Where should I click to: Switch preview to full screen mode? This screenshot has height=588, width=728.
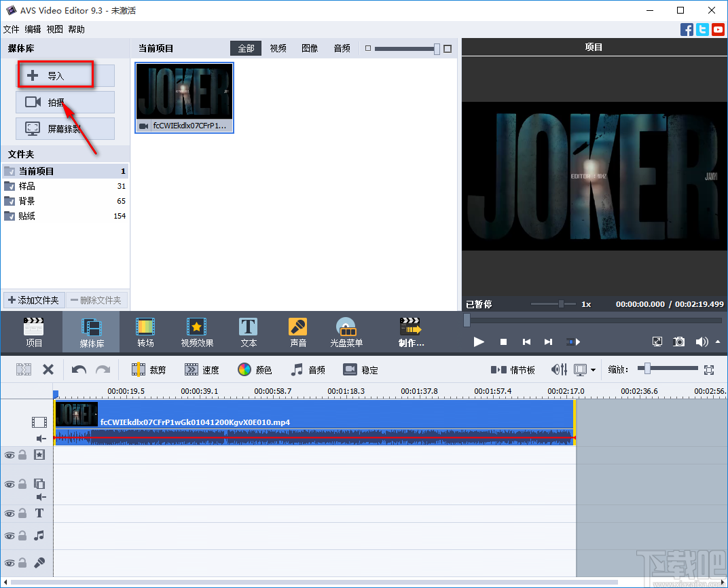tap(657, 342)
